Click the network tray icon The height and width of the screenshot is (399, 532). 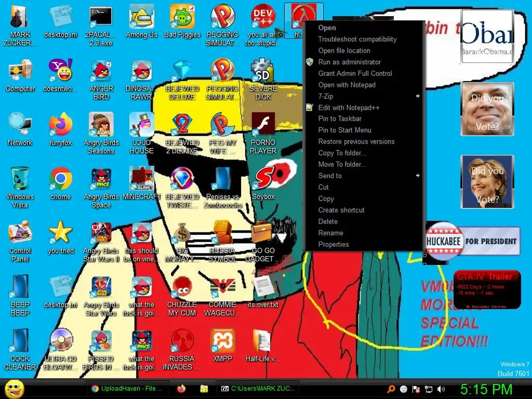[x=429, y=389]
